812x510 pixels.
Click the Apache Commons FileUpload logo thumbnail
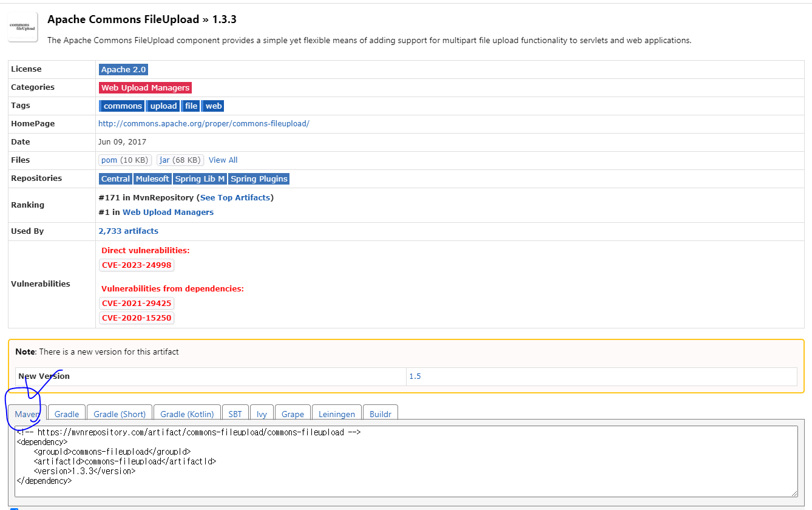pyautogui.click(x=23, y=27)
